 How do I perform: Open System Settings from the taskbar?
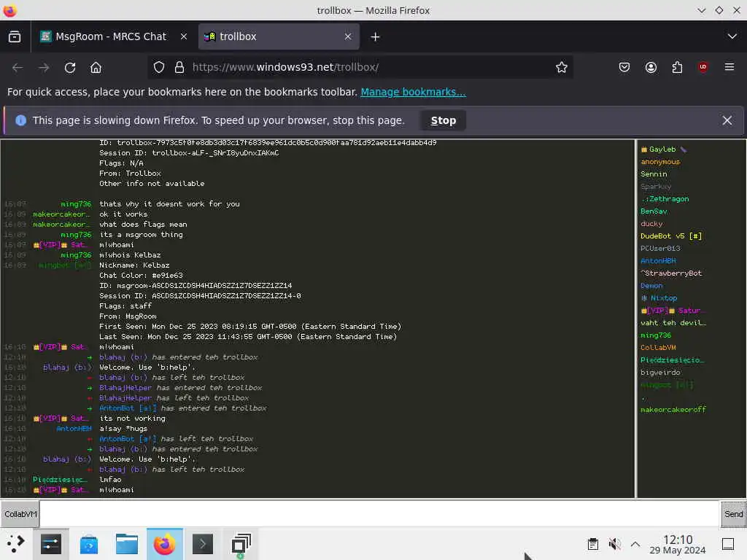(51, 544)
